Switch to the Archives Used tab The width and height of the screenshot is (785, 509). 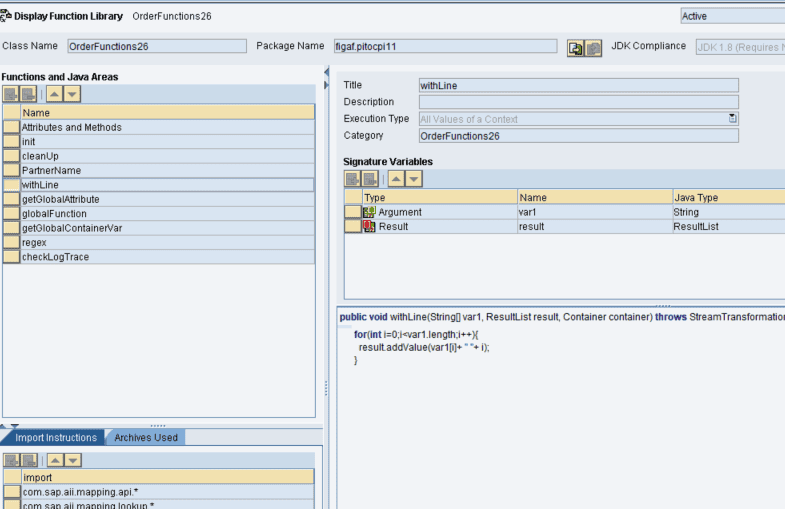pos(146,437)
